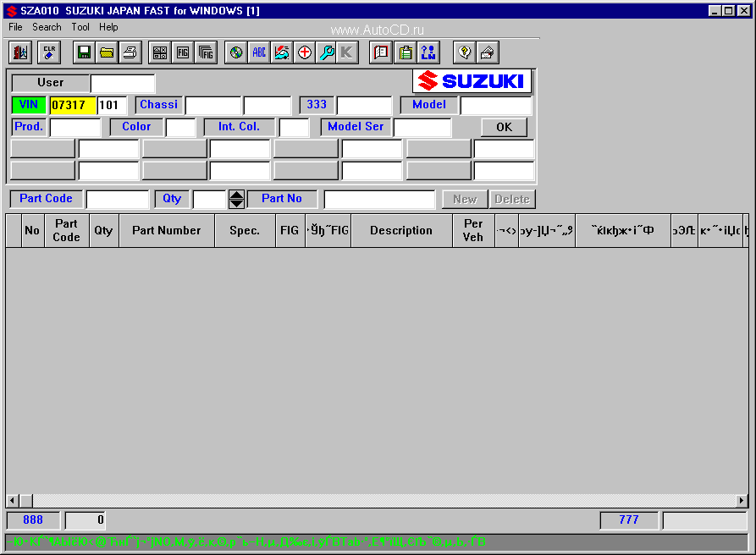Open the File menu
Image resolution: width=756 pixels, height=555 pixels.
(x=15, y=27)
